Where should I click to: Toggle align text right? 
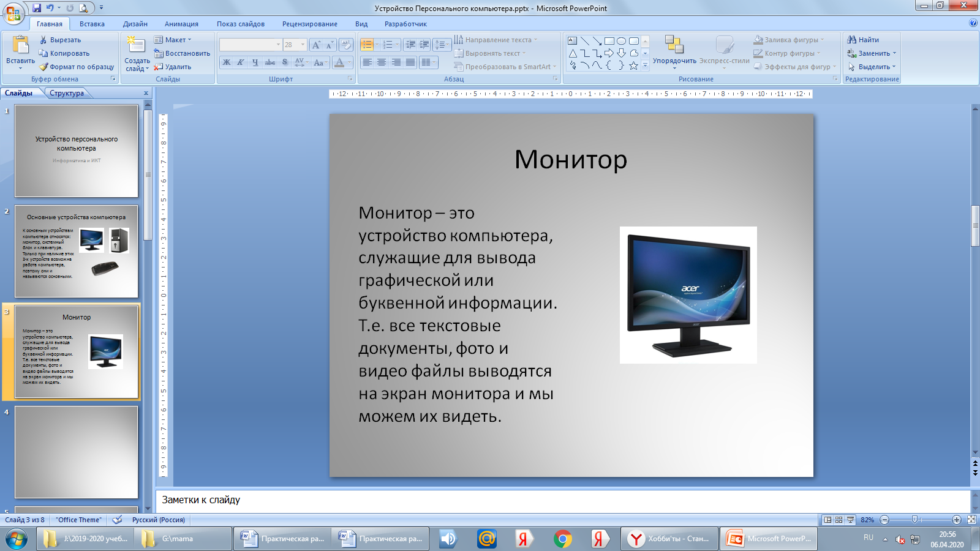coord(396,62)
